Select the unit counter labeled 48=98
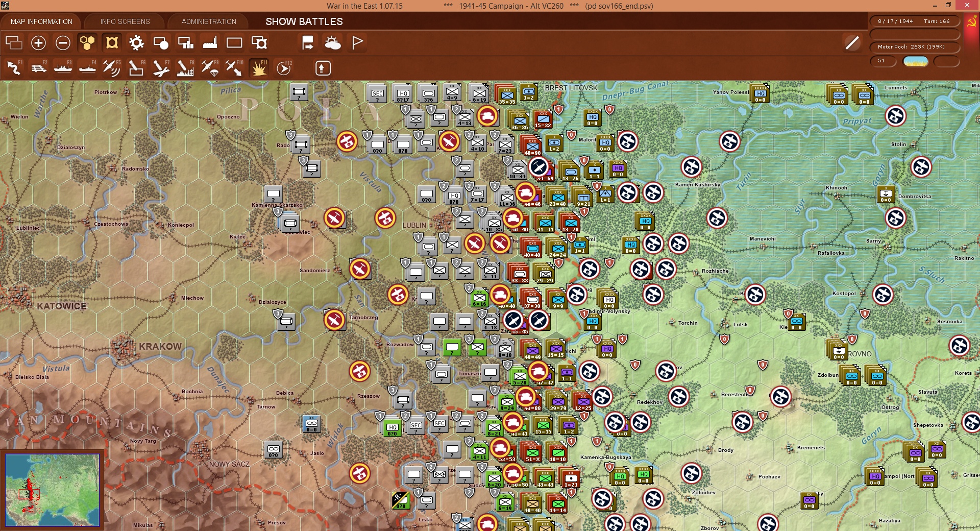The width and height of the screenshot is (980, 531). pos(532,146)
